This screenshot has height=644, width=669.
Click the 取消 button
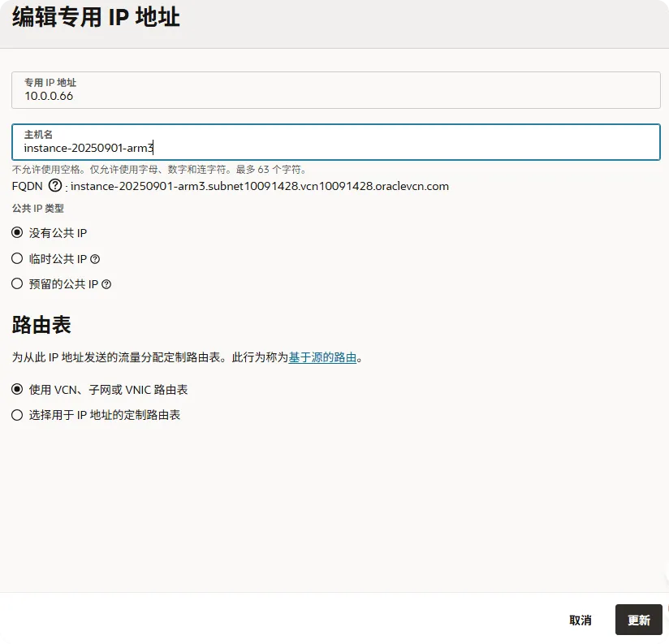tap(581, 620)
